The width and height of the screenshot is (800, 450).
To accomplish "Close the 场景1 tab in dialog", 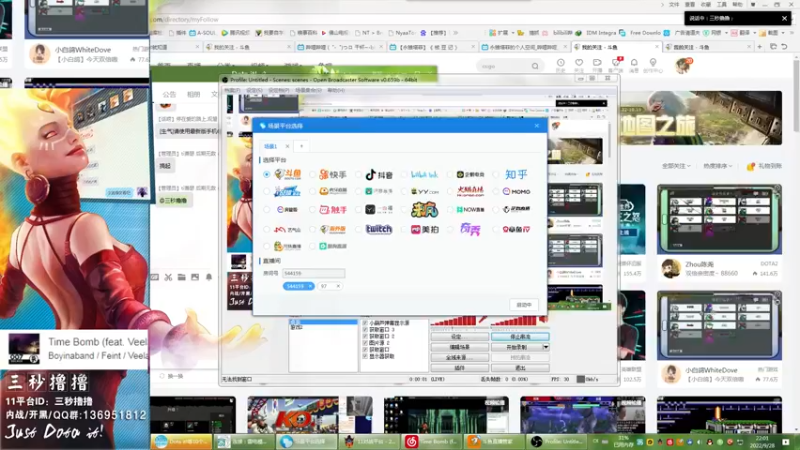I will coord(287,146).
